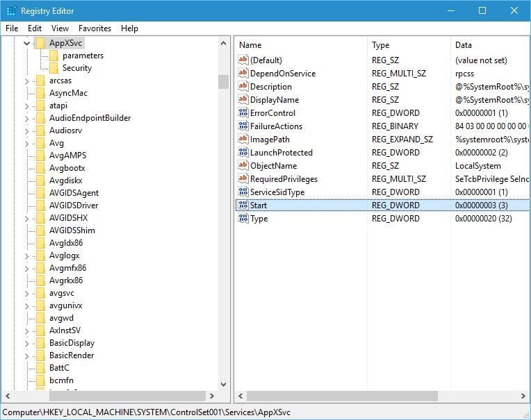Image resolution: width=531 pixels, height=420 pixels.
Task: Click the AudioEndpointBuilder folder icon
Action: click(x=40, y=118)
